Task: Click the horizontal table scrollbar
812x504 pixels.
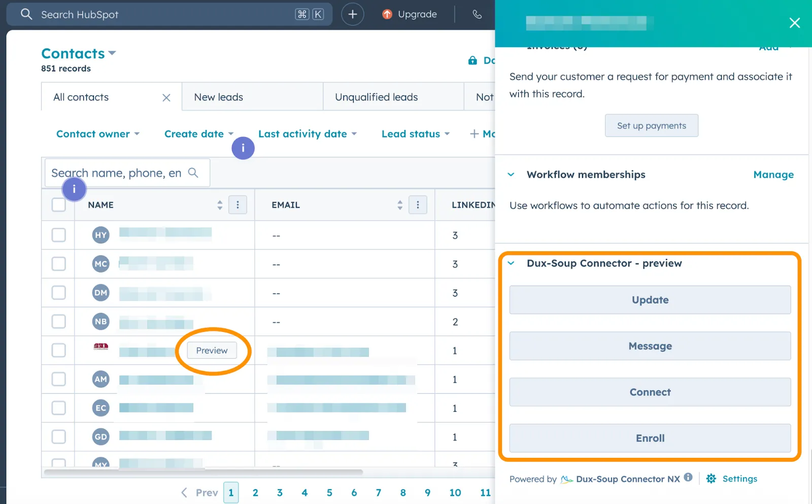Action: pos(203,472)
